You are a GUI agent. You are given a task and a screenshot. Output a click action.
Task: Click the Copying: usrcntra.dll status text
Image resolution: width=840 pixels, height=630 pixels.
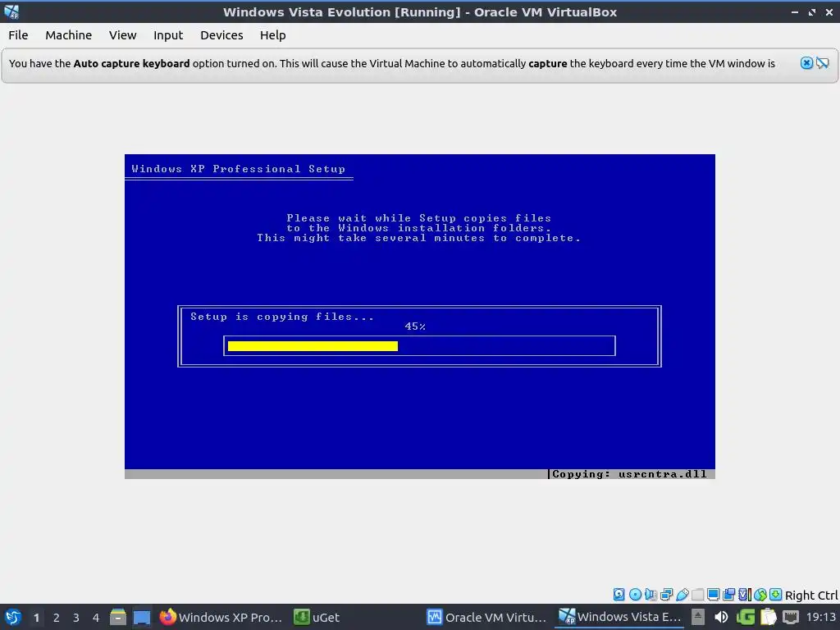coord(629,474)
